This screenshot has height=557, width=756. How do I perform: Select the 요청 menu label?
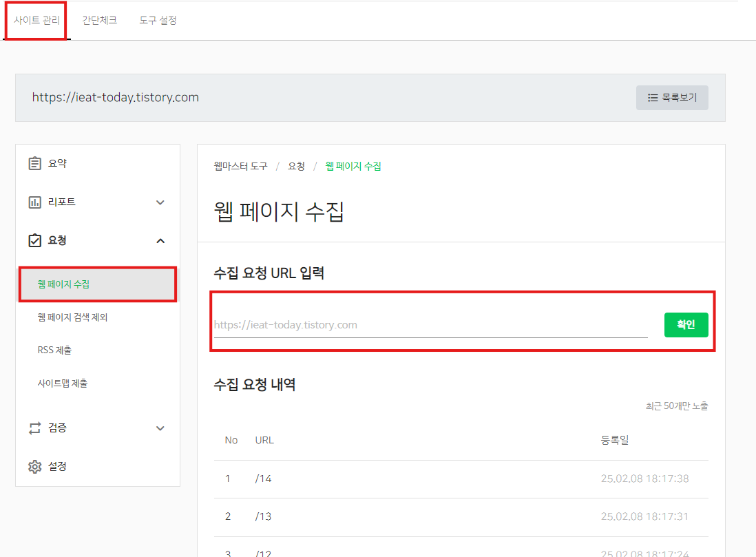(57, 240)
